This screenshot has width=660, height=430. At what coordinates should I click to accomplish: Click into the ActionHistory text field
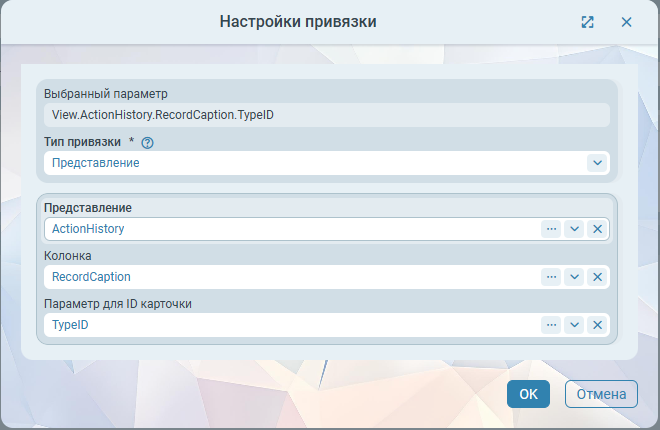[x=290, y=229]
